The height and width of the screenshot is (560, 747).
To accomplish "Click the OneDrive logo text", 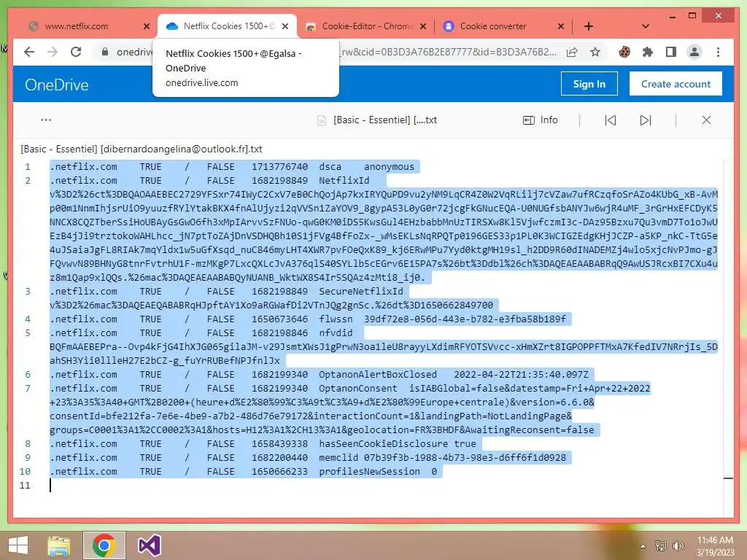I will 57,85.
